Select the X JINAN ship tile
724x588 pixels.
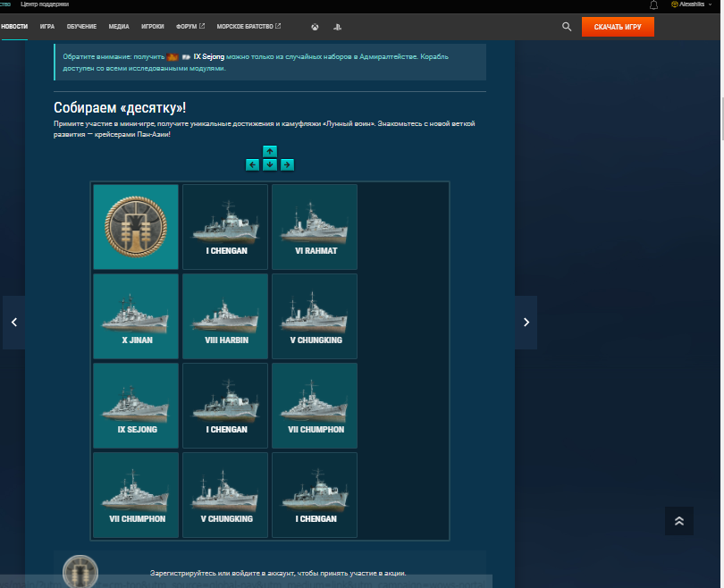point(136,316)
